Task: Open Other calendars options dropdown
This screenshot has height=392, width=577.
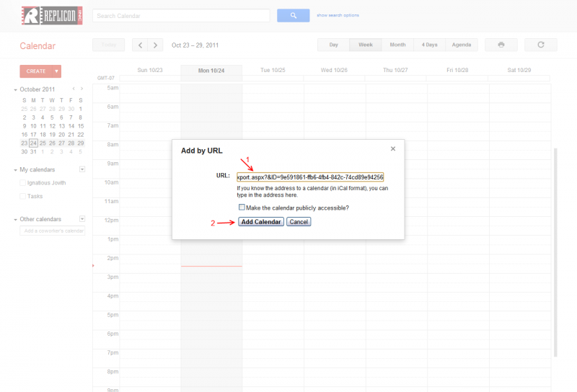Action: click(82, 219)
